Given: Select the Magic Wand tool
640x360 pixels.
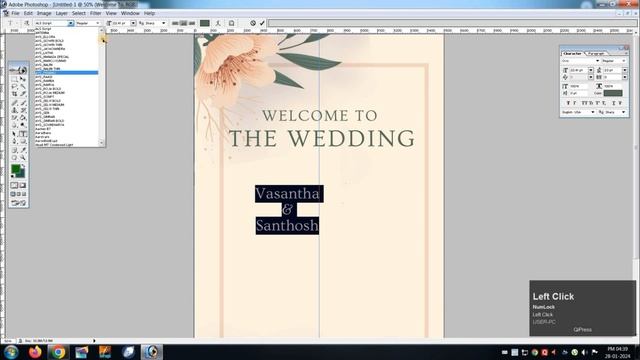Looking at the screenshot, I should coord(23,87).
